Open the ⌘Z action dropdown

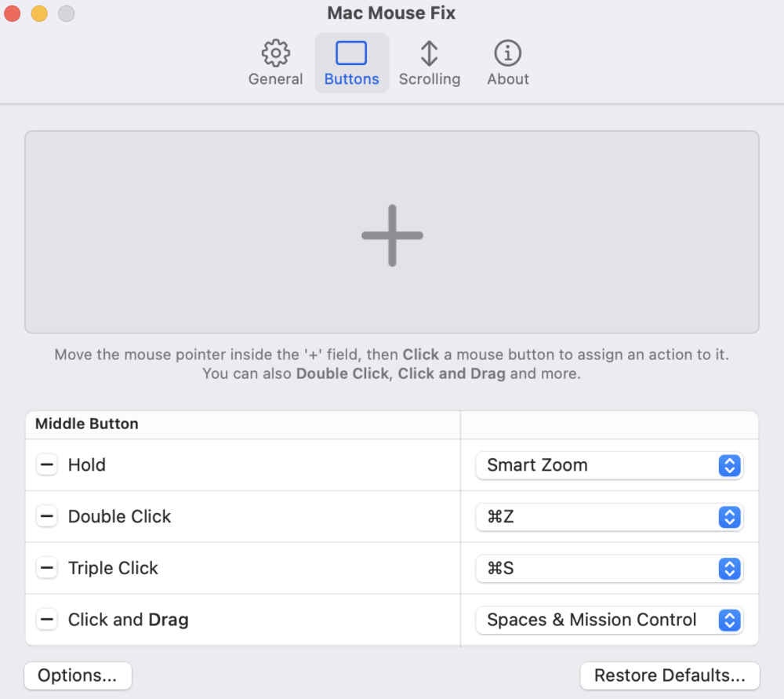point(609,517)
